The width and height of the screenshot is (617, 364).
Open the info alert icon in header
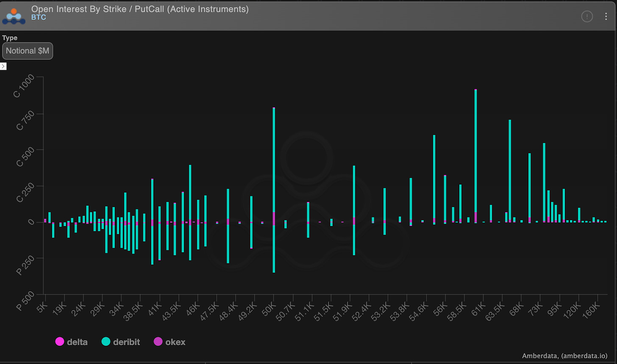587,17
